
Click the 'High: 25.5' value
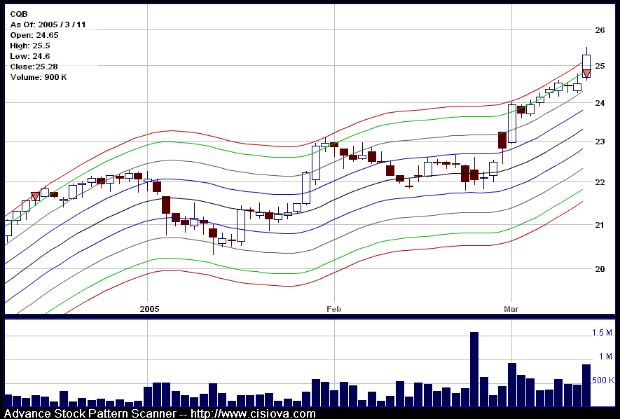pos(30,45)
